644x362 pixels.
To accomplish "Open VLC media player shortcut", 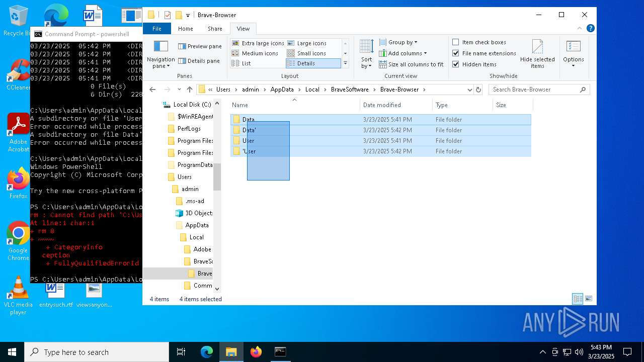I will click(x=18, y=296).
